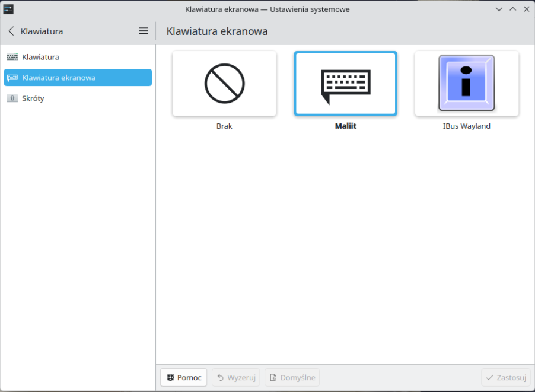535x392 pixels.
Task: Click the Skróty shortcuts icon in sidebar
Action: click(x=12, y=98)
